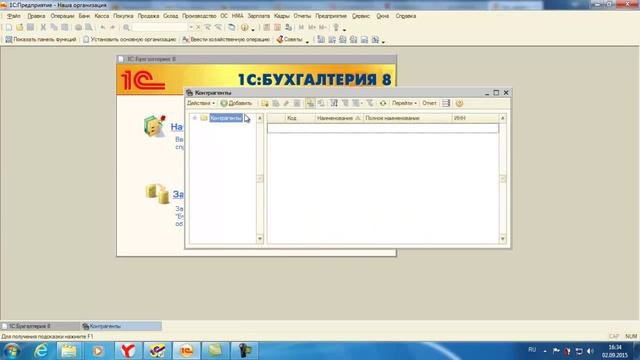Click the Redo arrow icon

(113, 27)
